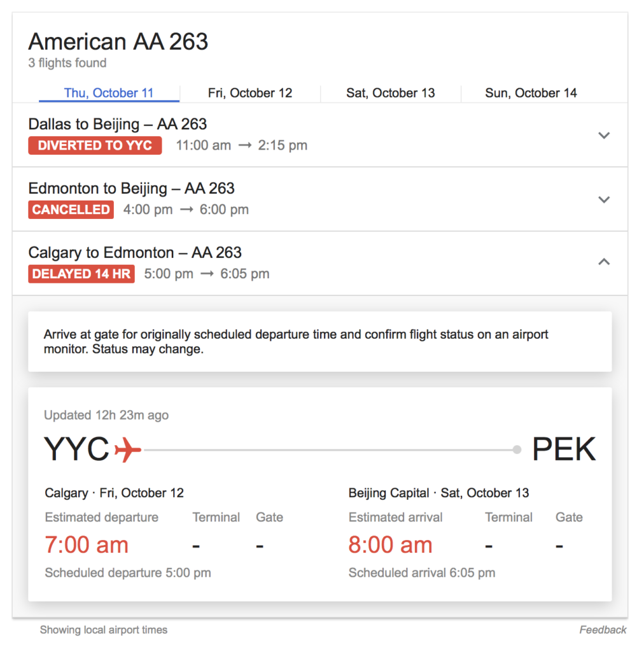The image size is (644, 652).
Task: Click the Feedback link
Action: point(603,630)
